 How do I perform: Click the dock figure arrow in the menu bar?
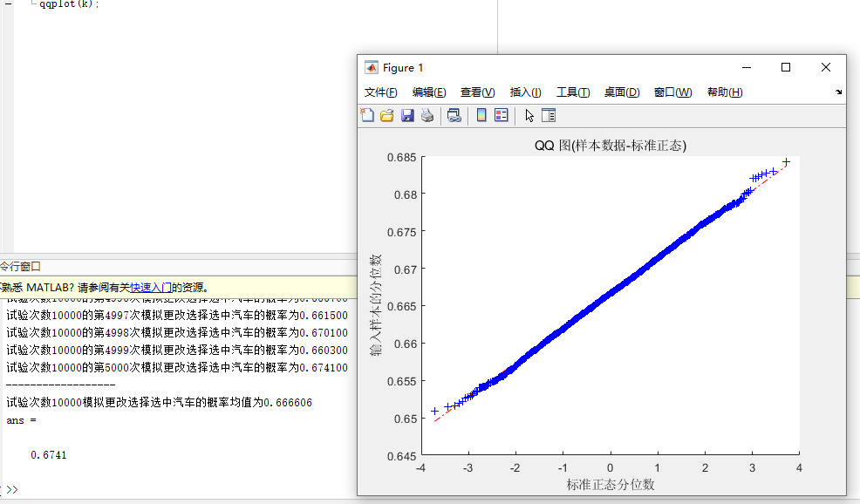click(838, 92)
